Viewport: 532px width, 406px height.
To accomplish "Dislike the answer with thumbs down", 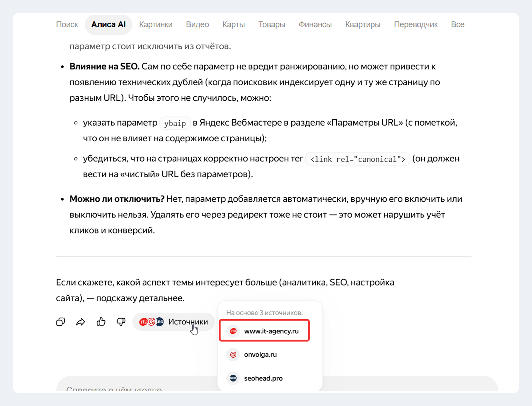I will click(x=121, y=322).
